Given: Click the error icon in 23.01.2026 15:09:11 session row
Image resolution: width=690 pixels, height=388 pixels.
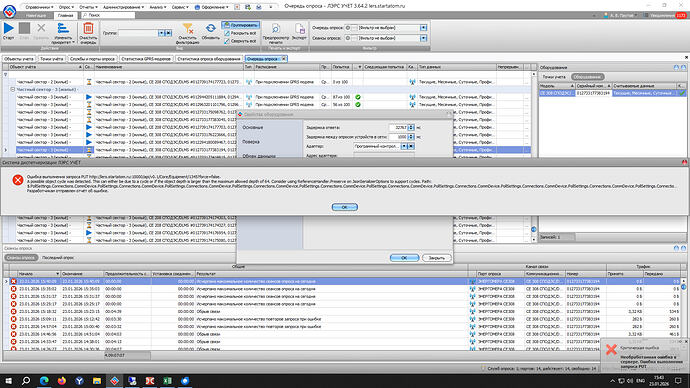Looking at the screenshot, I should tap(13, 319).
